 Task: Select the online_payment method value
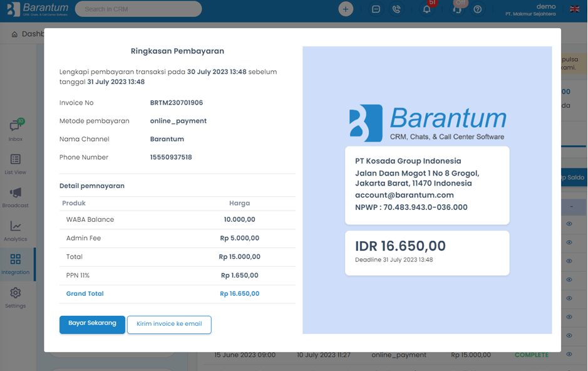[178, 121]
